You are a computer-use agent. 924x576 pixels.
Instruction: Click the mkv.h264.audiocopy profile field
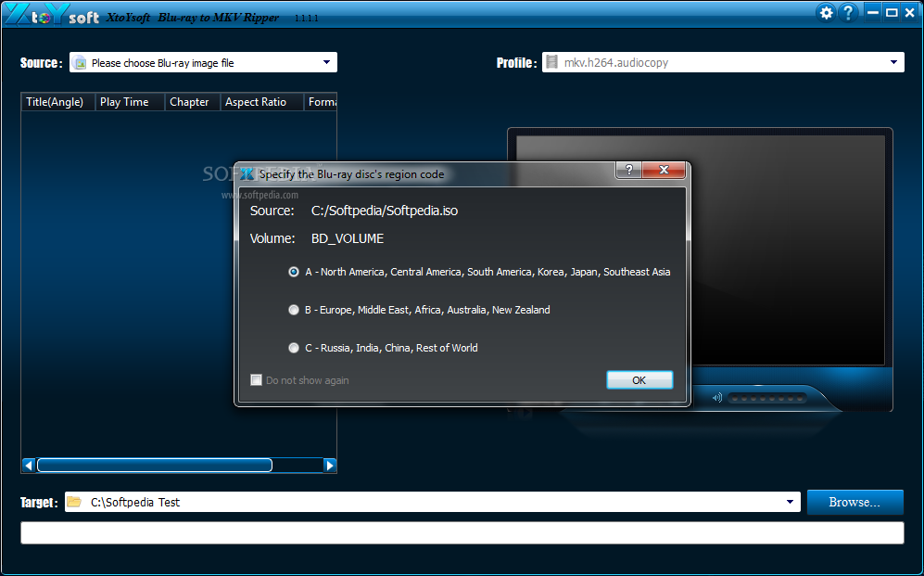click(723, 62)
